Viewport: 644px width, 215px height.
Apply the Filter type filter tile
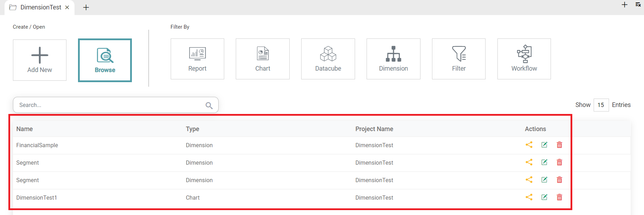459,59
